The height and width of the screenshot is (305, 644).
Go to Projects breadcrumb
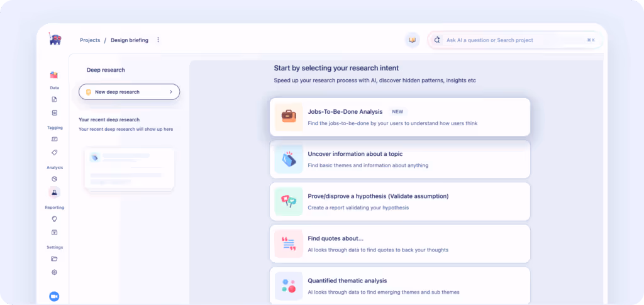tap(90, 40)
